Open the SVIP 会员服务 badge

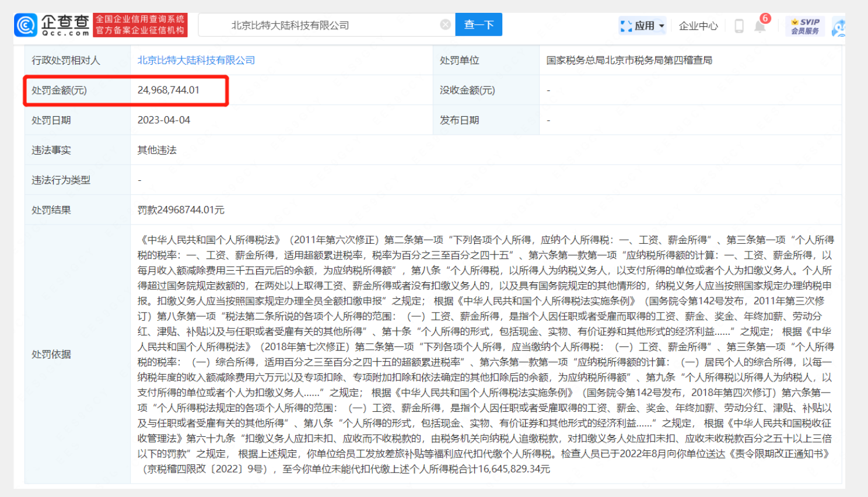click(x=805, y=26)
